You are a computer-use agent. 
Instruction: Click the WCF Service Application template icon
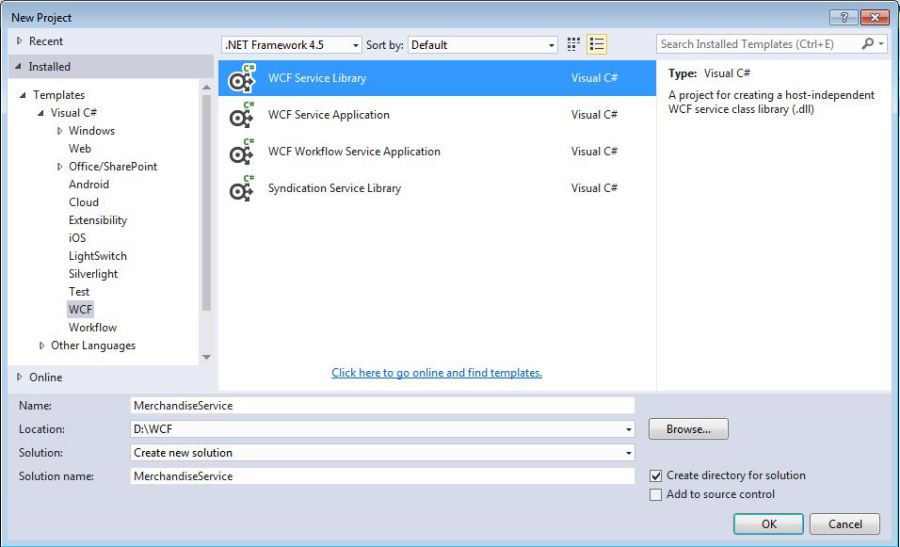(x=241, y=115)
